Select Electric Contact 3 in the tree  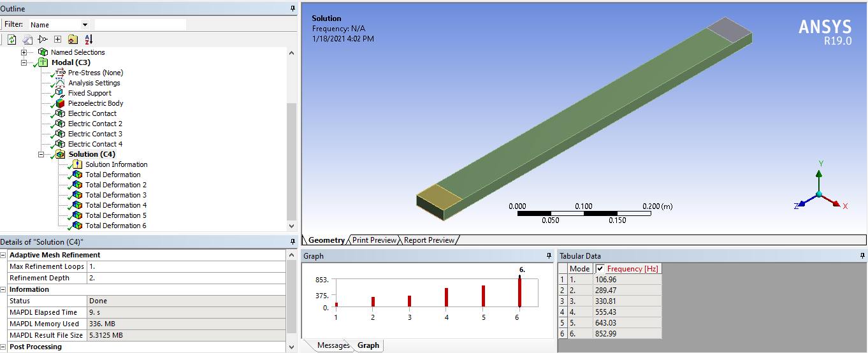[96, 134]
